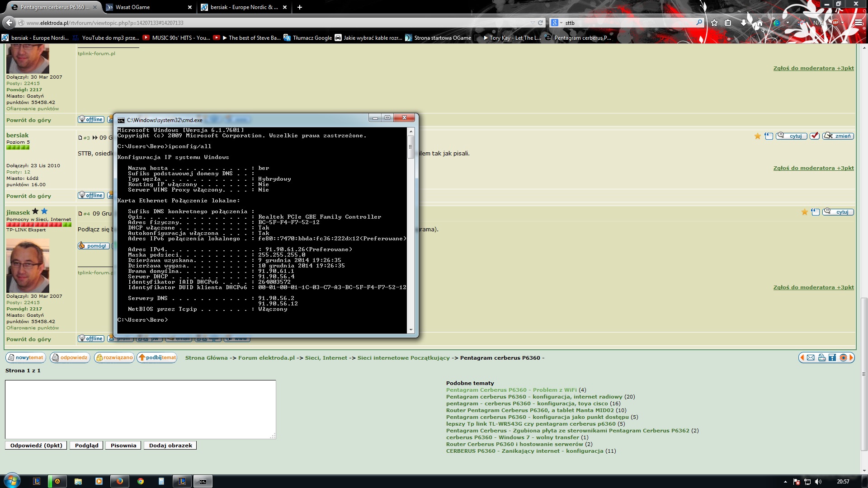868x488 pixels.
Task: Expand the URL history dropdown arrow
Action: click(x=533, y=23)
